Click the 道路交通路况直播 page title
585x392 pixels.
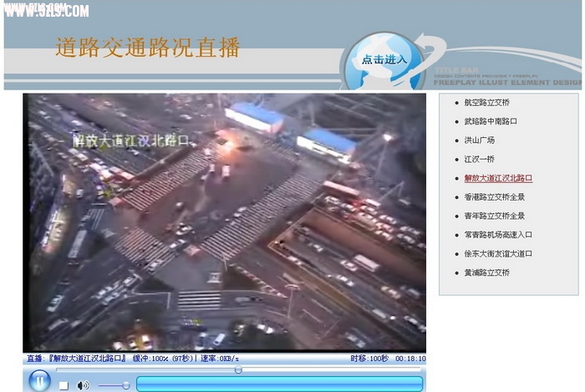coord(147,48)
